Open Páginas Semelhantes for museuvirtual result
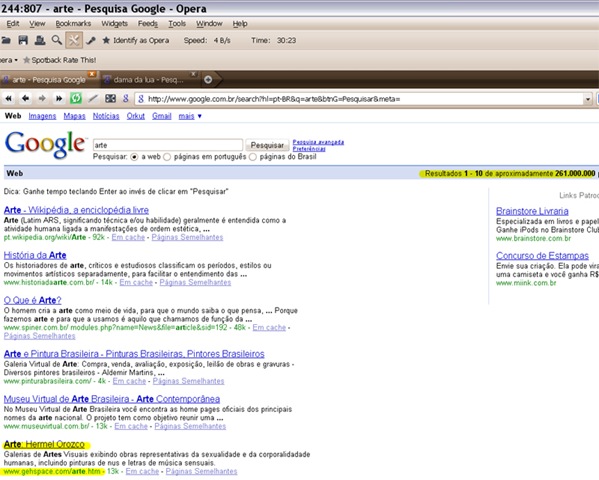 pyautogui.click(x=190, y=426)
